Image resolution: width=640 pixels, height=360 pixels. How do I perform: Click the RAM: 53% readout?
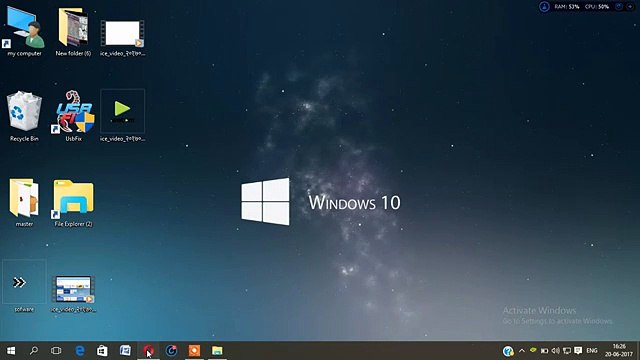click(567, 7)
